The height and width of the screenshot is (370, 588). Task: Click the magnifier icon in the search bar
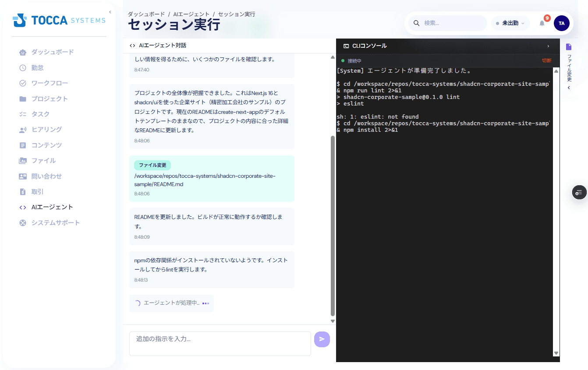pos(416,23)
